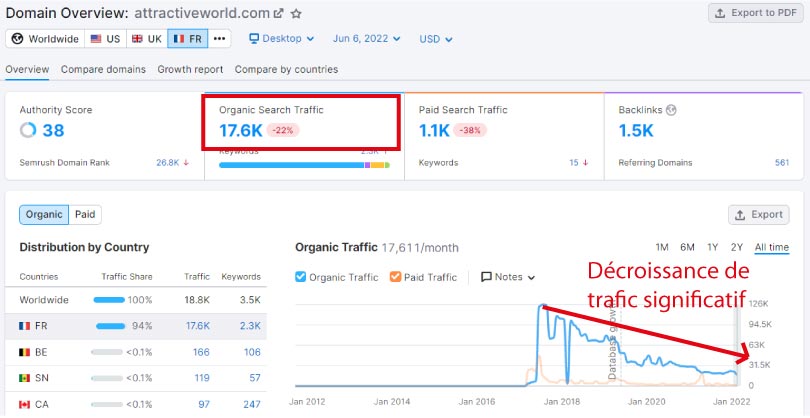Open date picker Jun 6, 2022
This screenshot has height=418, width=810.
(367, 39)
